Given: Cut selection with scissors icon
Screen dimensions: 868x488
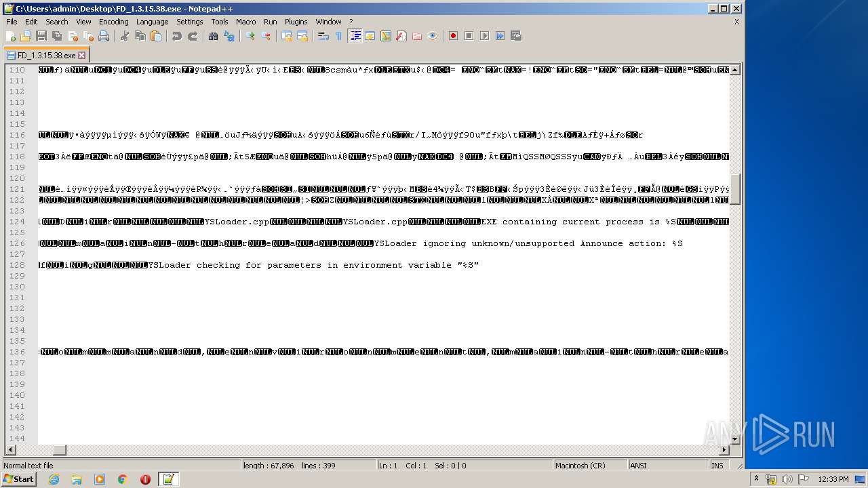Looking at the screenshot, I should pos(125,36).
